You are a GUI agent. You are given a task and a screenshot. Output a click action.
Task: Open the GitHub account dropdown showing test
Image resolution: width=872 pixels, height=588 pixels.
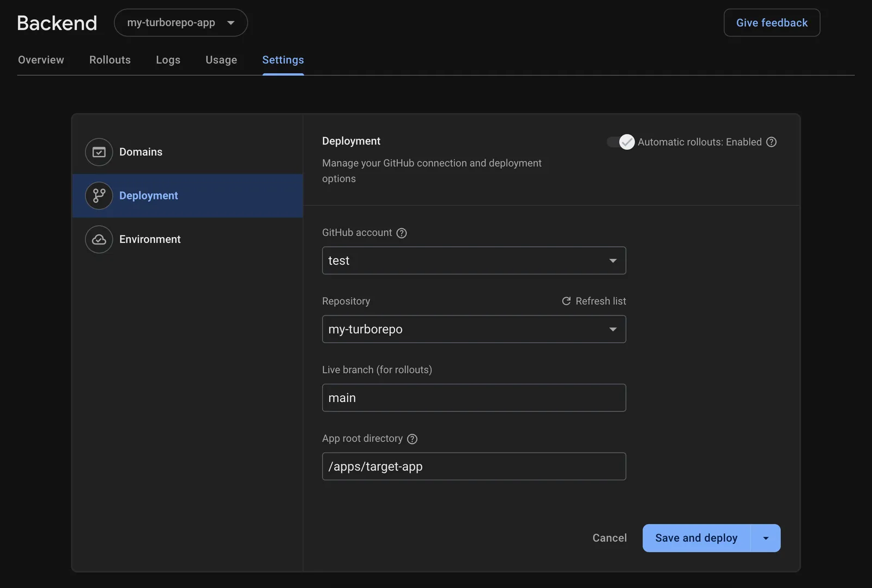pyautogui.click(x=473, y=260)
